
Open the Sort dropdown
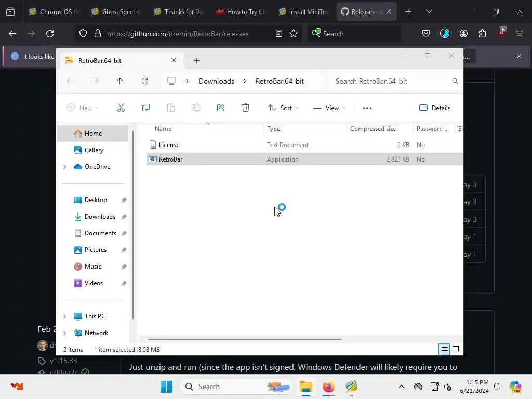click(x=283, y=108)
